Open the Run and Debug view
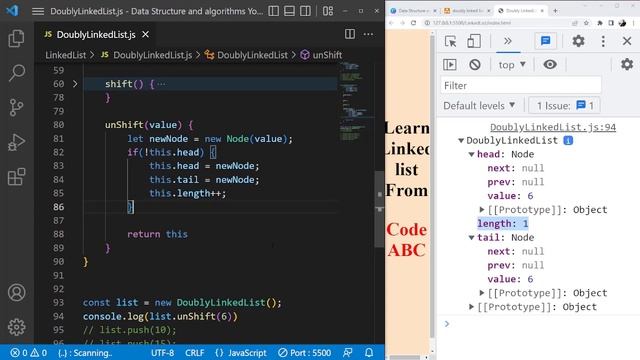640x360 pixels. click(x=16, y=142)
